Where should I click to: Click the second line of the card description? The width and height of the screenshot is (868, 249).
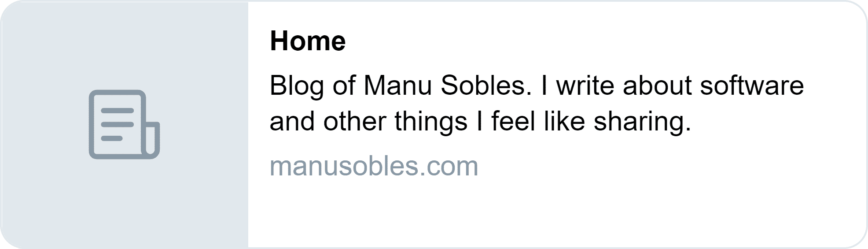[480, 121]
